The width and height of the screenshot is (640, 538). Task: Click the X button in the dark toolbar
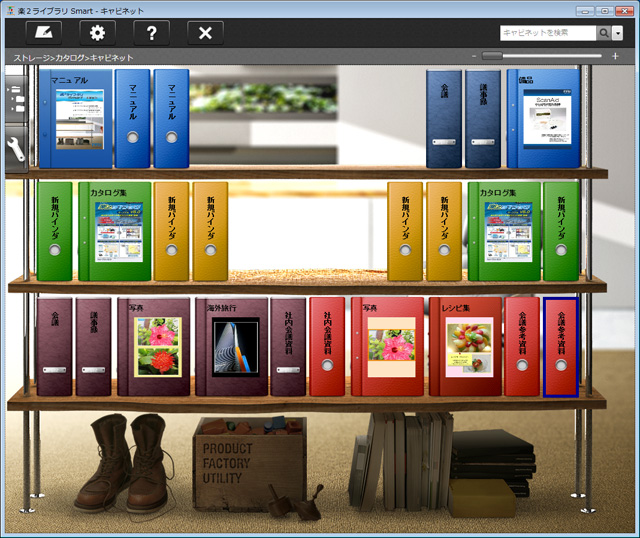205,33
